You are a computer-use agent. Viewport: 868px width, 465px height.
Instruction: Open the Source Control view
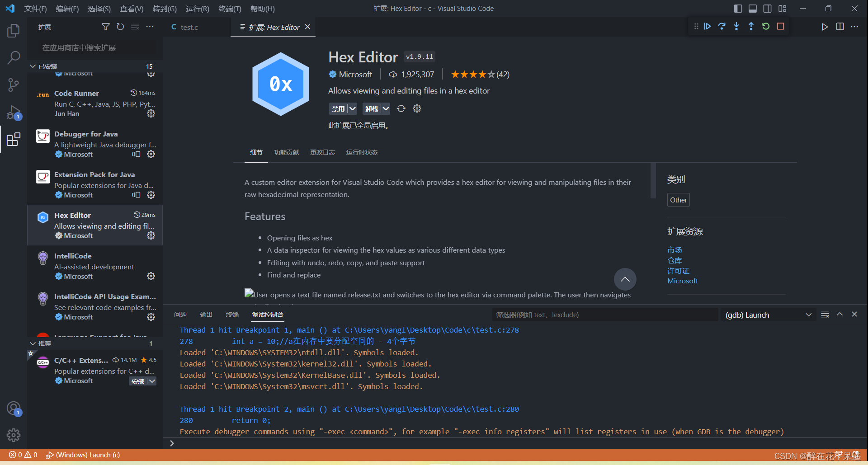[14, 85]
